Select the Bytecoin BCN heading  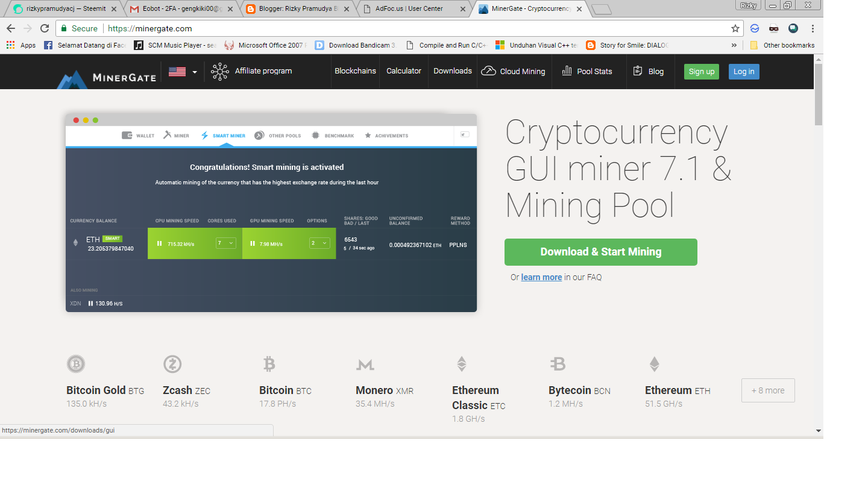tap(579, 390)
